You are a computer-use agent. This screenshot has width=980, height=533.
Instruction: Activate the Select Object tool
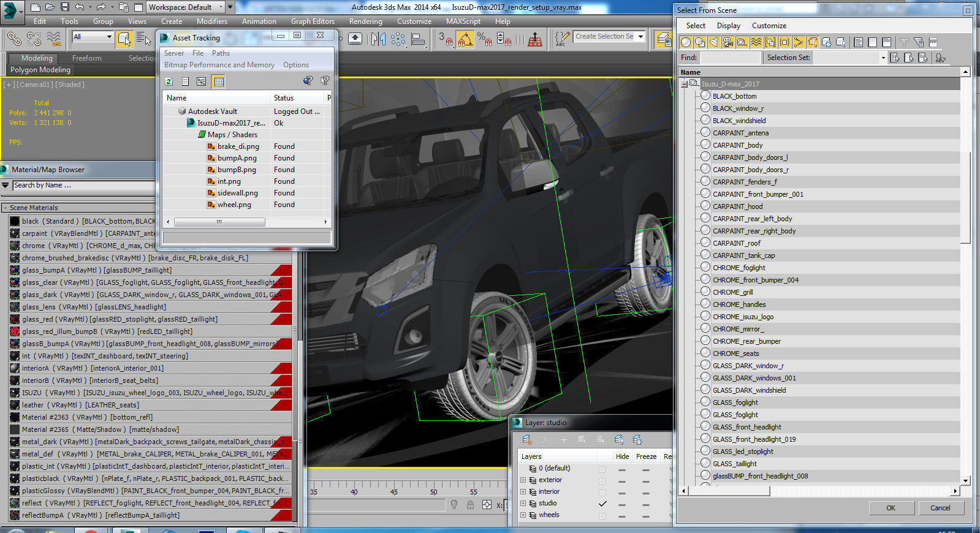pyautogui.click(x=124, y=39)
